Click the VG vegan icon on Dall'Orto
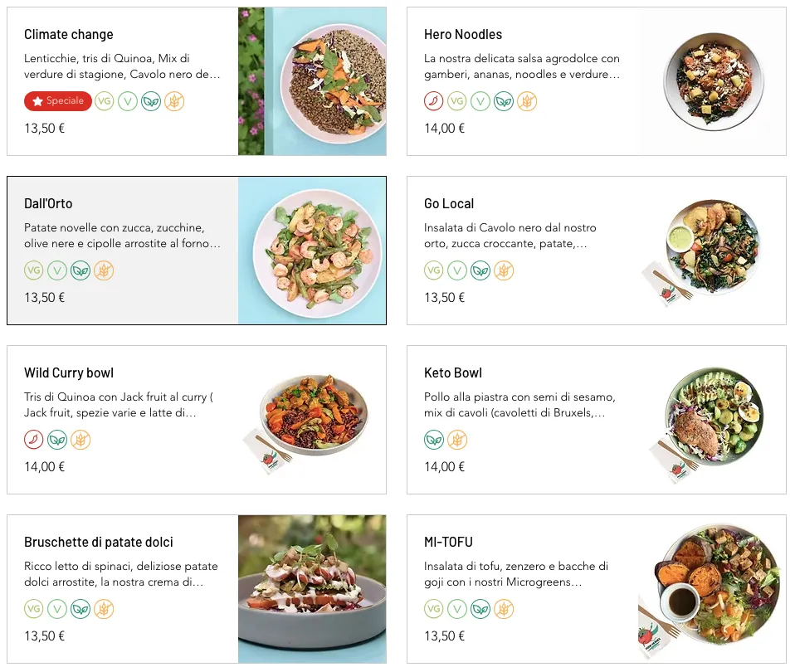The image size is (795, 672). (x=34, y=270)
